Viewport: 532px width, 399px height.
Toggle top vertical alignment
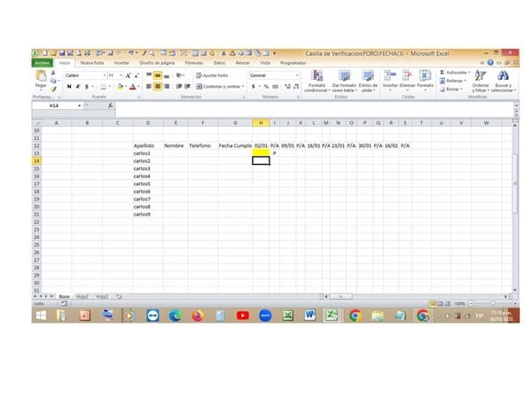(x=149, y=75)
